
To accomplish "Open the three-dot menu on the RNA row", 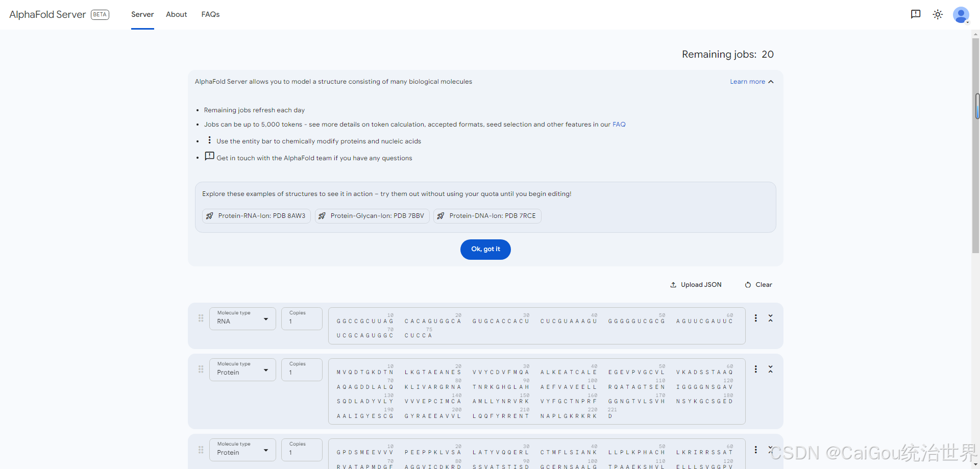I will tap(756, 318).
